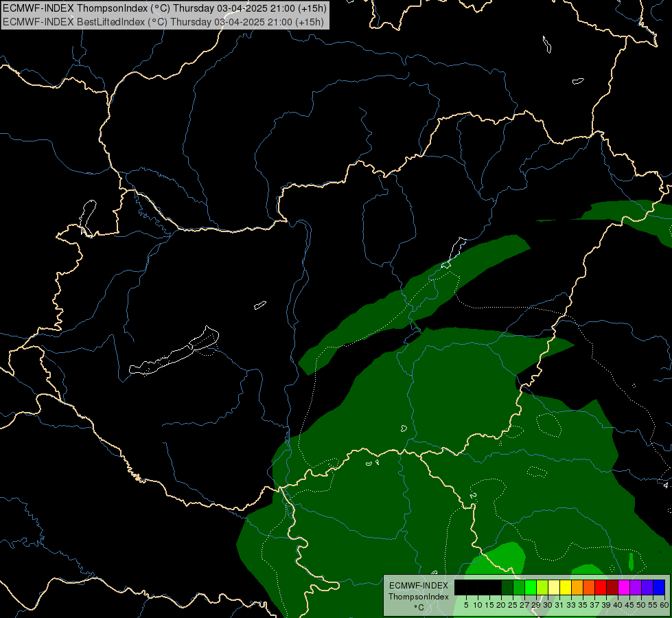Pick the yellow-green 29–30 legend swatch

click(542, 587)
